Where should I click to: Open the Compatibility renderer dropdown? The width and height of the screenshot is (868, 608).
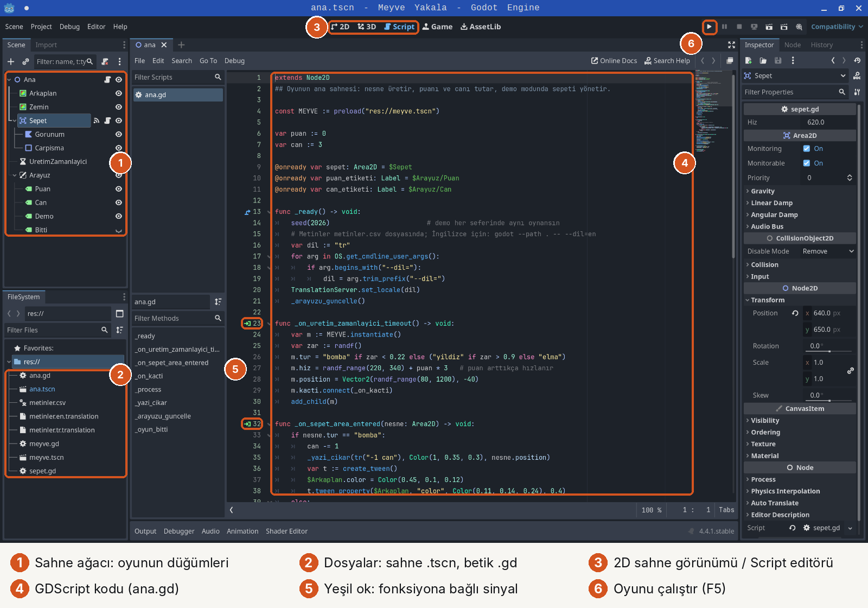point(837,27)
